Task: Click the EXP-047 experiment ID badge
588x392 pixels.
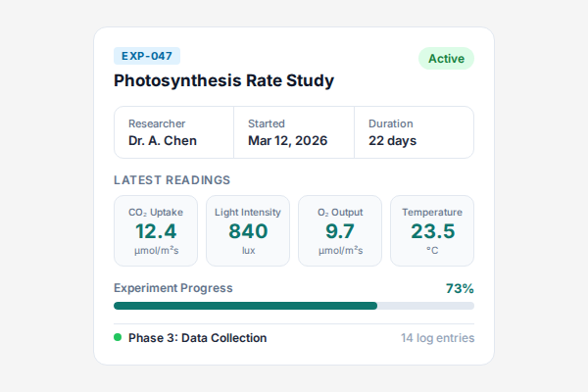Action: point(147,57)
